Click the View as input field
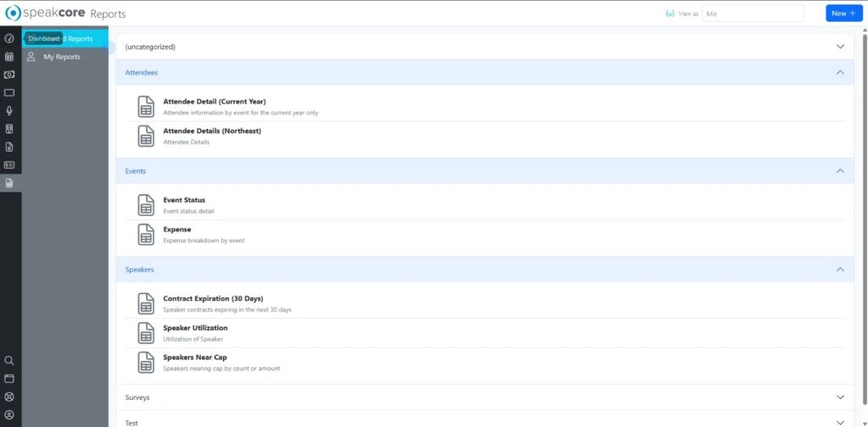 pos(752,14)
